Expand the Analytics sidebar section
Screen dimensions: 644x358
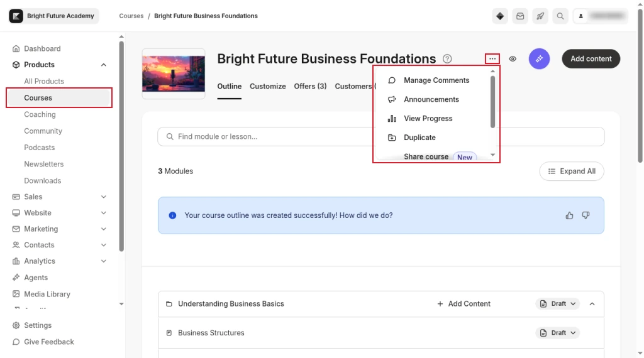click(104, 261)
